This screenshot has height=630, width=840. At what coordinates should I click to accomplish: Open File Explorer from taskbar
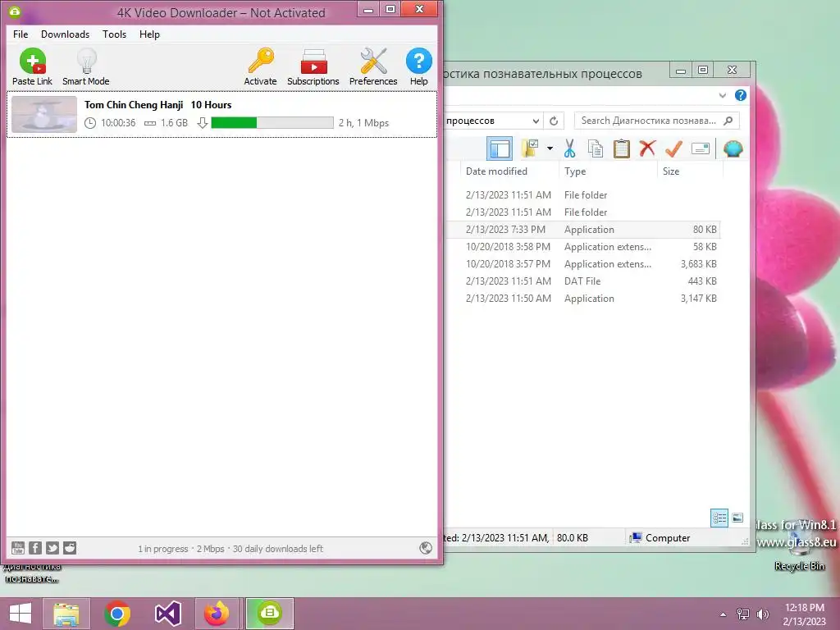(66, 614)
